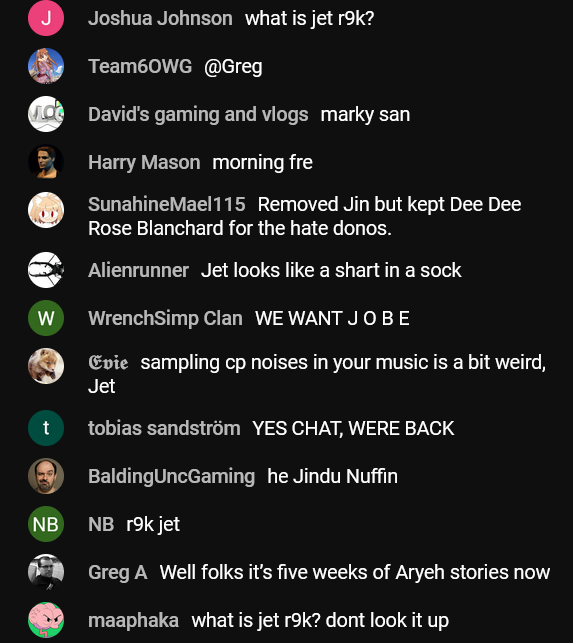Click Evie's message about sampling noises
Screen dimensions: 573x643
[317, 374]
